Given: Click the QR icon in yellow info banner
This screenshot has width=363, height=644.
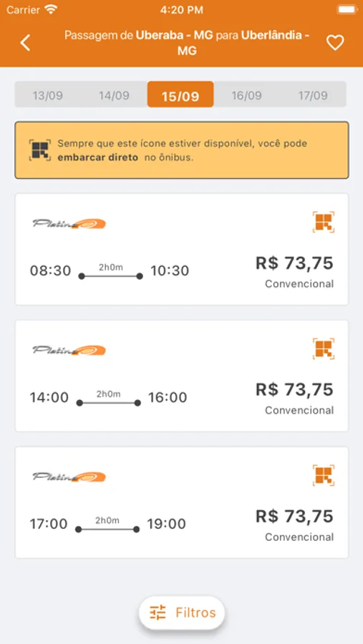Looking at the screenshot, I should tap(40, 150).
